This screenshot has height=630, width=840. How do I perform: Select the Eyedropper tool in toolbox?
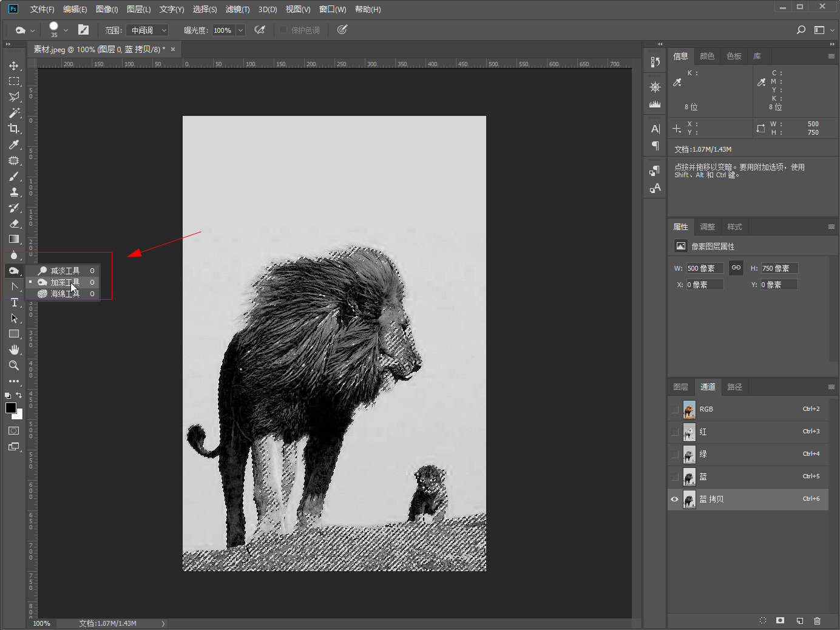pyautogui.click(x=14, y=144)
